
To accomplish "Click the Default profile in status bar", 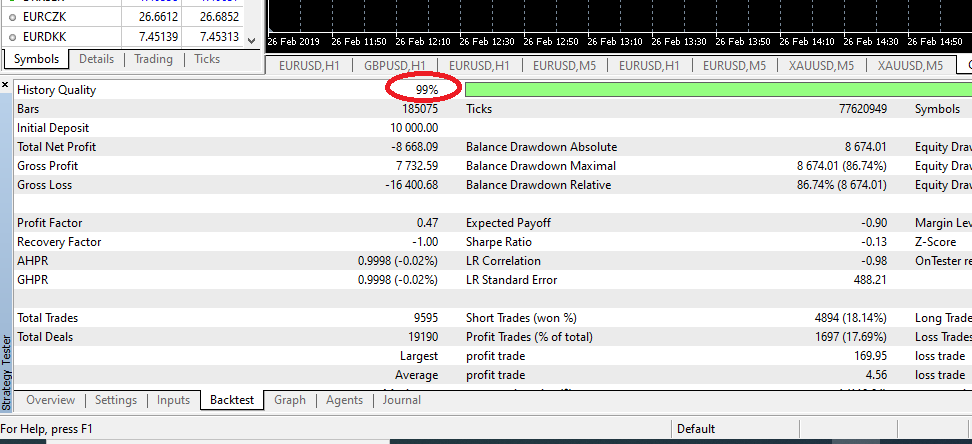I will pyautogui.click(x=696, y=429).
